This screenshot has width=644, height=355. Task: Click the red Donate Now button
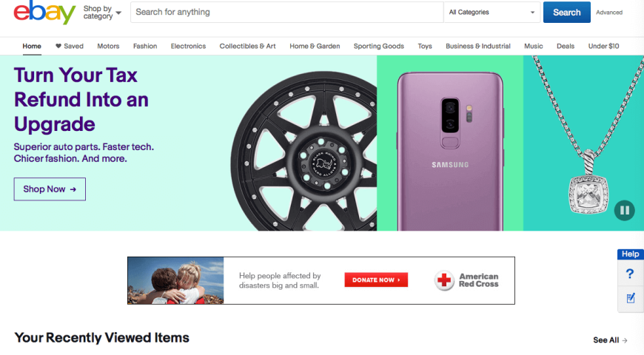click(x=376, y=280)
